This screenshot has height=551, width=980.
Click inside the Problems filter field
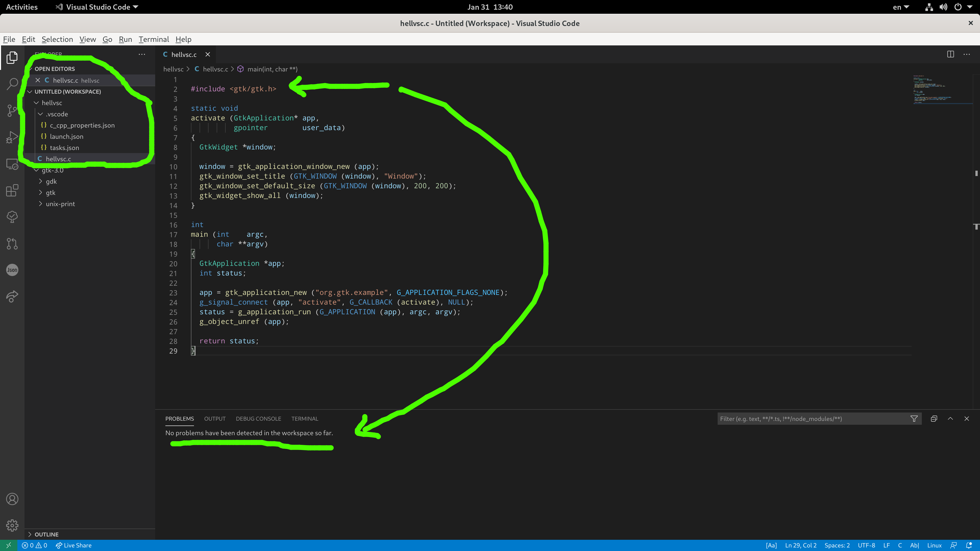(x=799, y=418)
